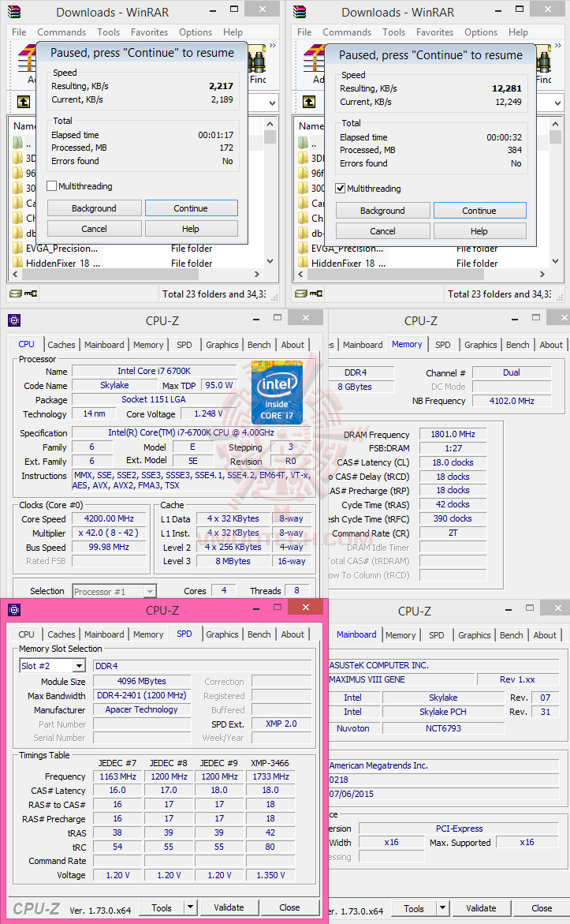This screenshot has height=924, width=570.
Task: Click Background in the right WinRAR dialog
Action: (382, 211)
